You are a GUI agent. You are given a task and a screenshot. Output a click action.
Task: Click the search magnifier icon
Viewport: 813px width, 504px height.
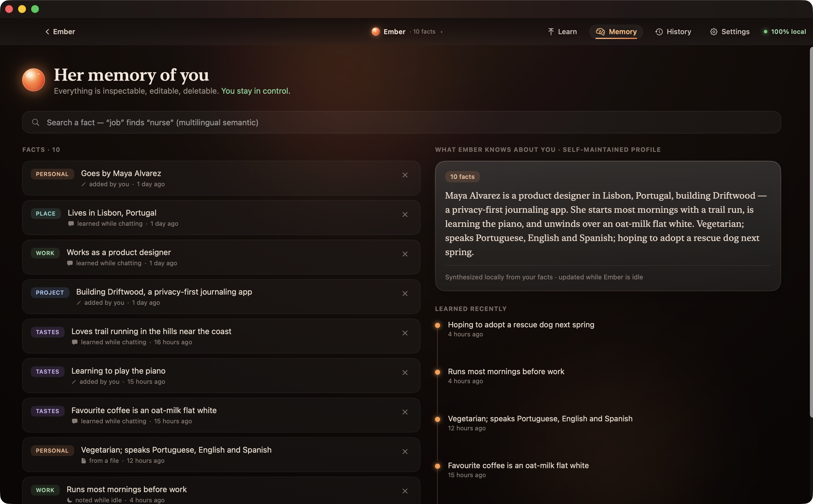click(x=36, y=122)
